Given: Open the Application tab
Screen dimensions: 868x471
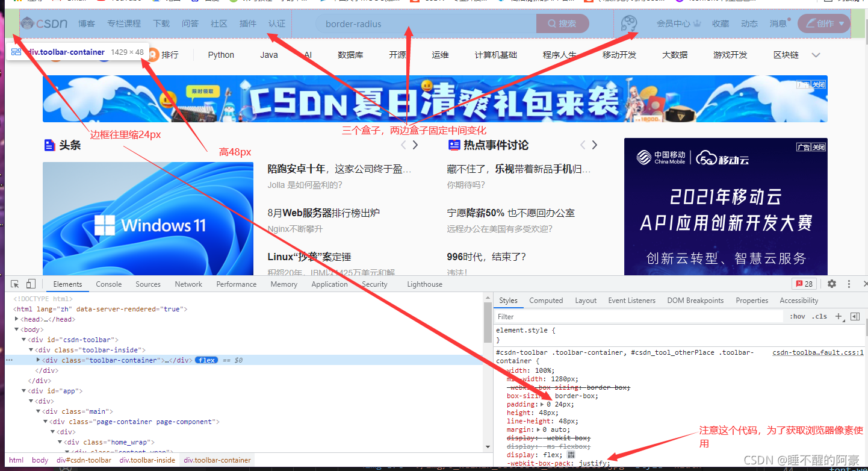Looking at the screenshot, I should click(329, 284).
